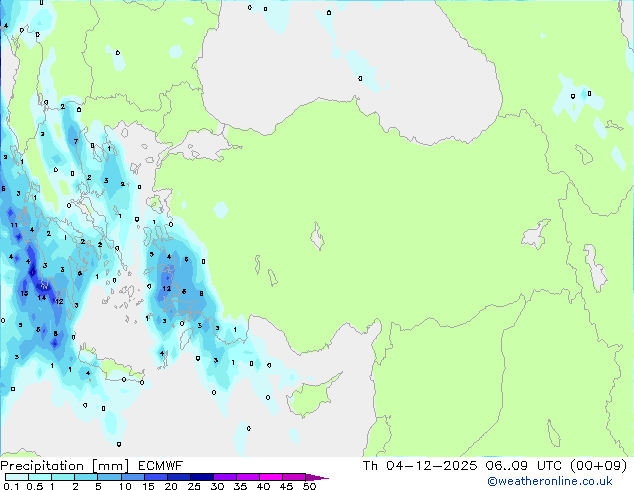This screenshot has width=634, height=490.
Task: Click the 10–15 mm legend color swatch
Action: pos(132,477)
